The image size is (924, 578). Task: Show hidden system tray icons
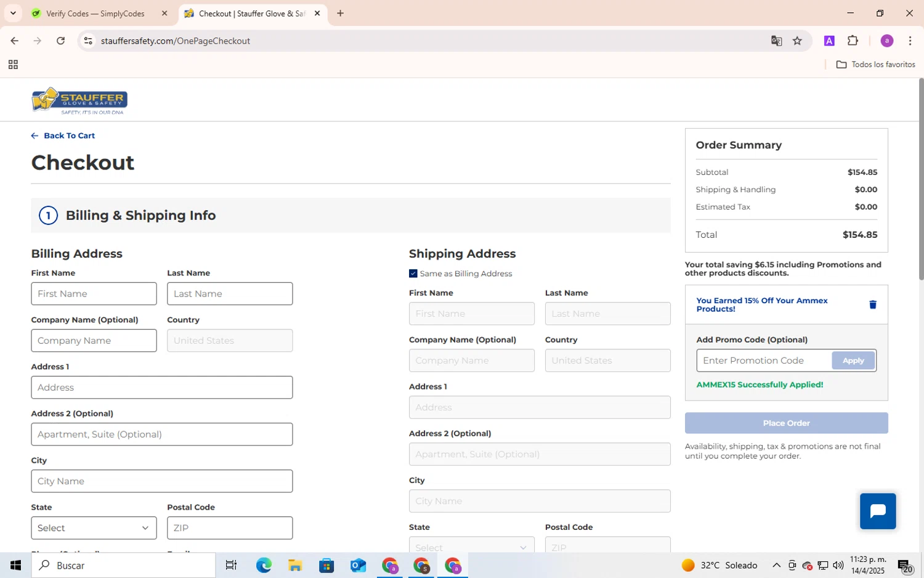coord(776,565)
